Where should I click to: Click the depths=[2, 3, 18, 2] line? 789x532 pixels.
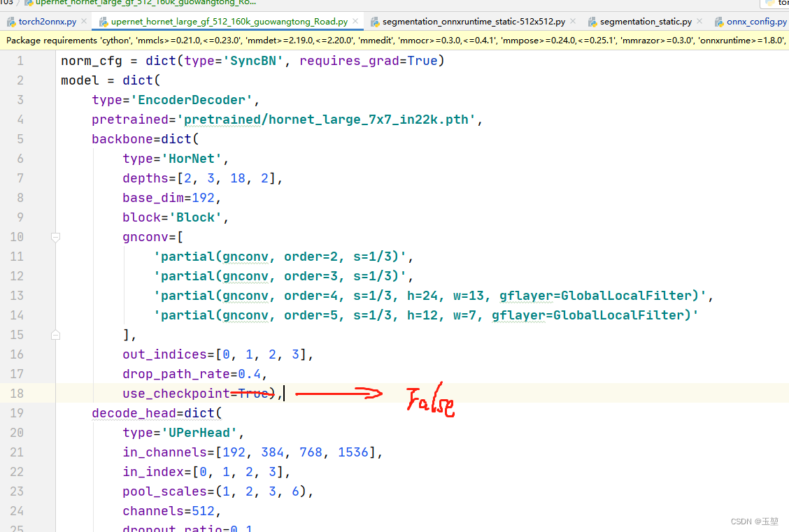click(202, 178)
